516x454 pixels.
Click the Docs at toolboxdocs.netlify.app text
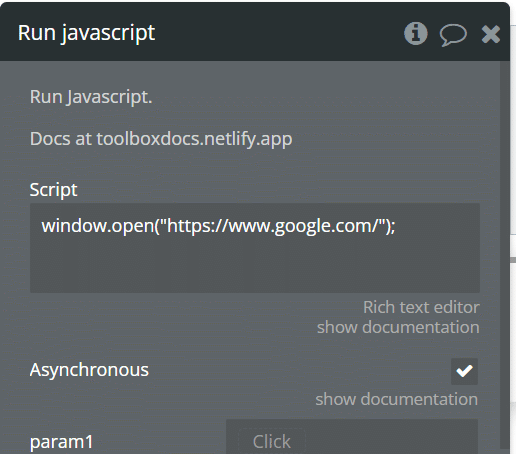161,139
